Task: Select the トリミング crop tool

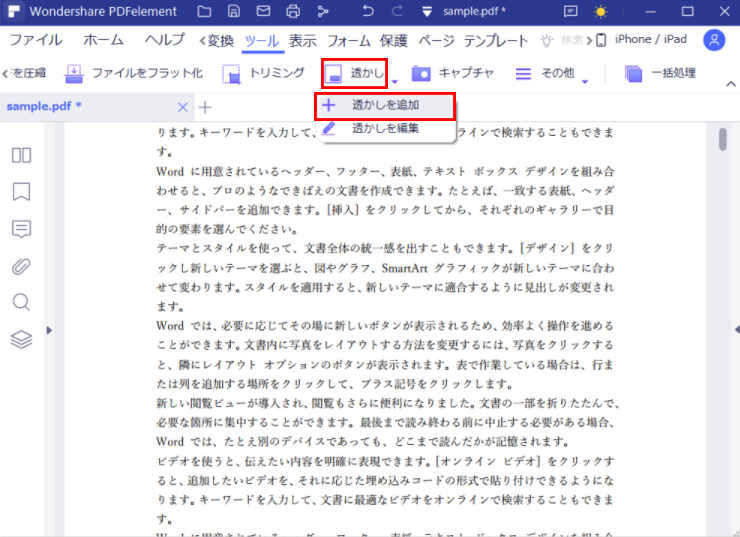Action: tap(263, 73)
